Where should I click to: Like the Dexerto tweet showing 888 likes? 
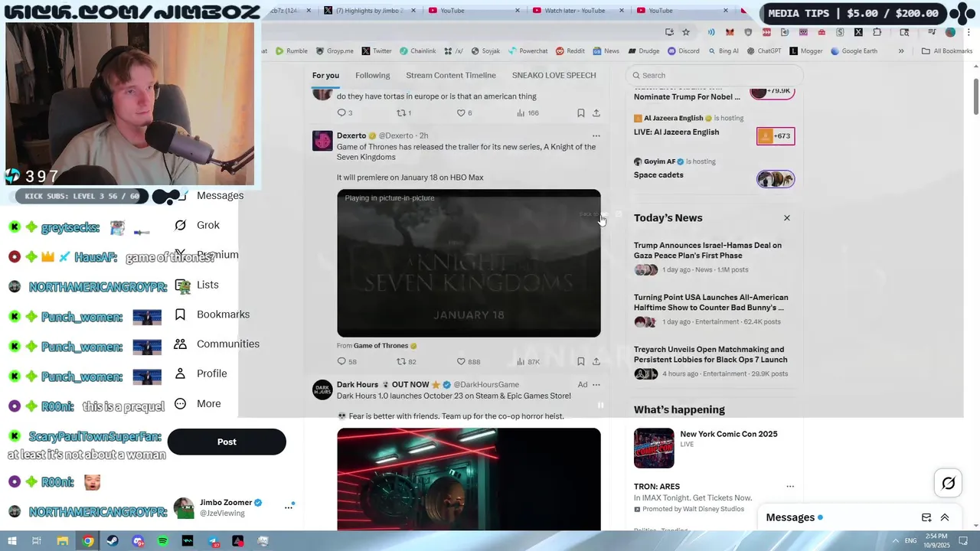click(469, 361)
